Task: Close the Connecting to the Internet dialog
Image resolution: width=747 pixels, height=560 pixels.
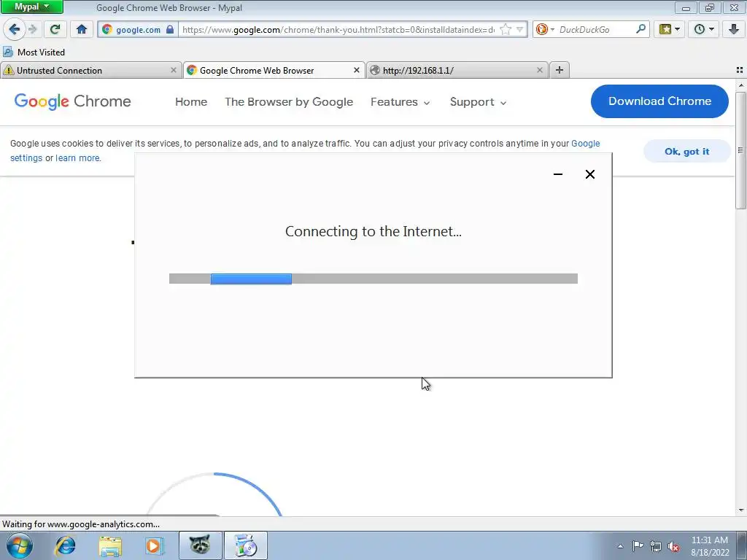Action: (589, 174)
